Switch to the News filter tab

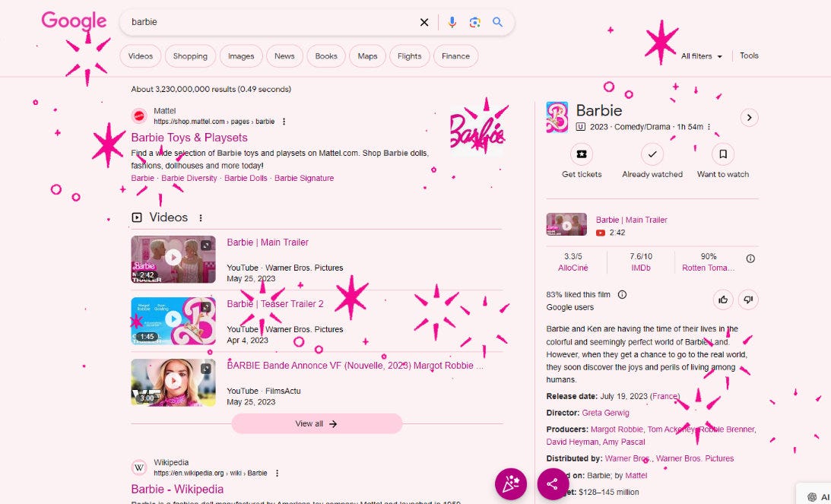(x=284, y=56)
